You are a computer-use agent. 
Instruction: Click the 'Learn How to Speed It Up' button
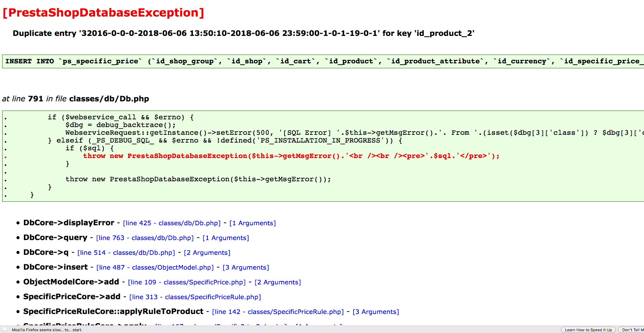(588, 330)
